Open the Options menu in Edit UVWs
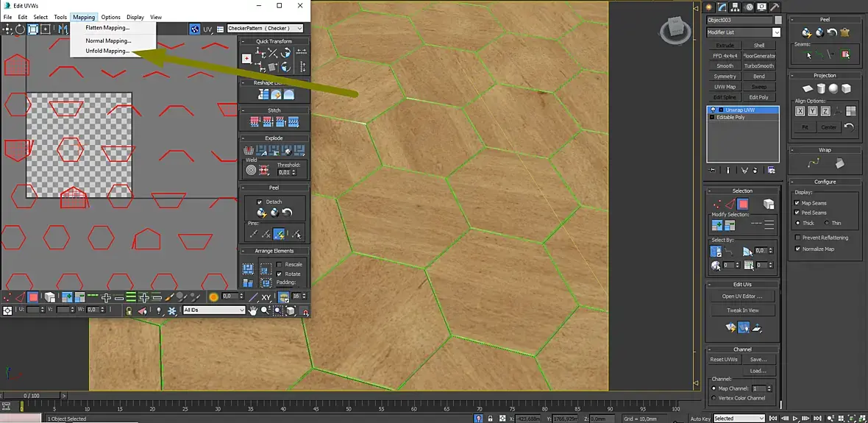This screenshot has height=423, width=868. 111,17
